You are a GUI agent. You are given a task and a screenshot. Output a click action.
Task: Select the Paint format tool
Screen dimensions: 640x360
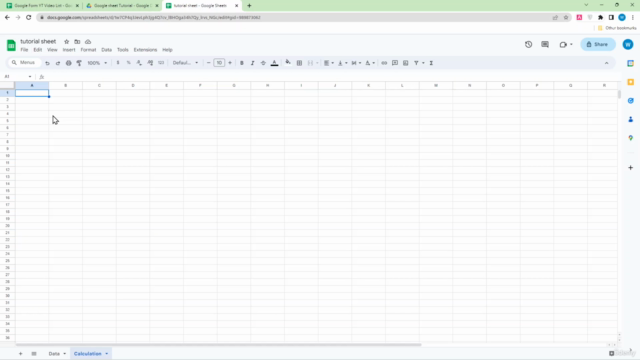(x=79, y=63)
